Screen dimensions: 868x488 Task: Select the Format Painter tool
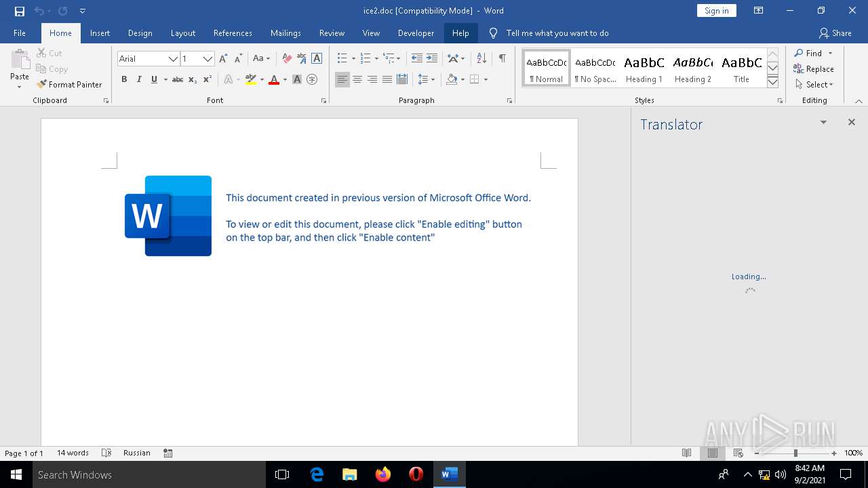click(x=69, y=85)
